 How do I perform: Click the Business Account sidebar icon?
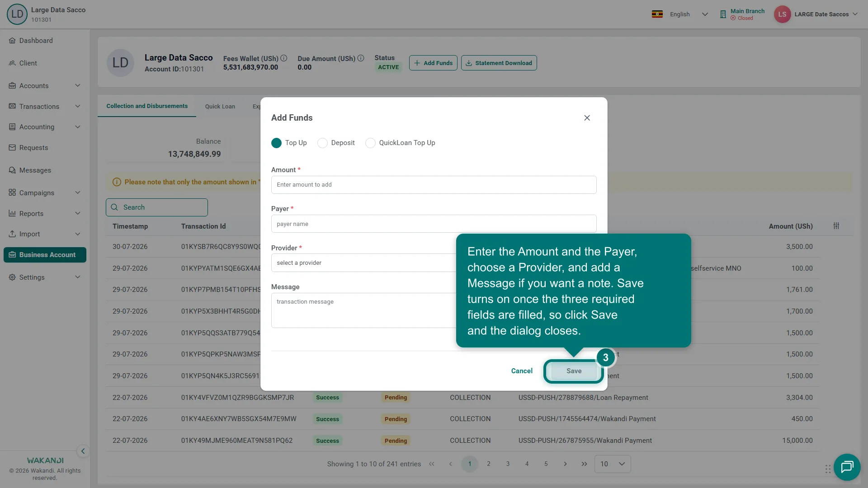pos(12,255)
